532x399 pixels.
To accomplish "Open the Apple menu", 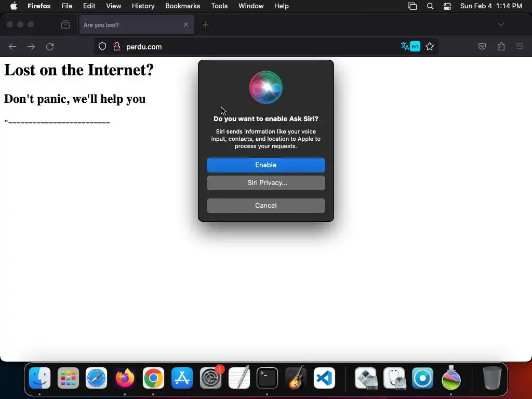I will tap(14, 6).
